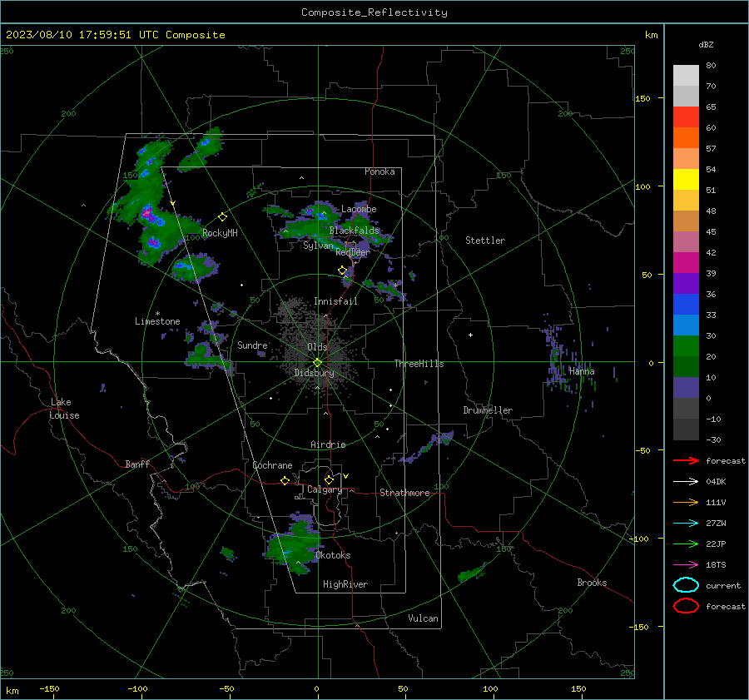Click the Limestone label
749x700 pixels.
157,321
